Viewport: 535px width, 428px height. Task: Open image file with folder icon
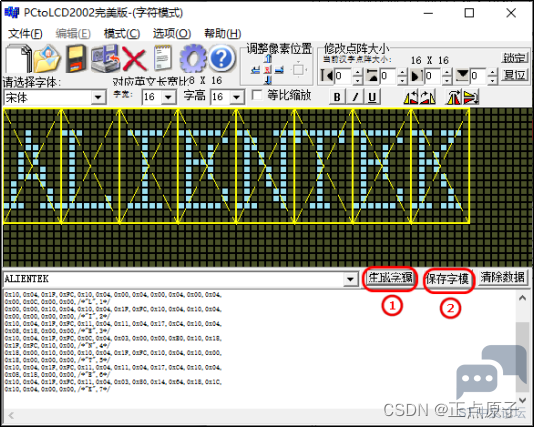(47, 59)
